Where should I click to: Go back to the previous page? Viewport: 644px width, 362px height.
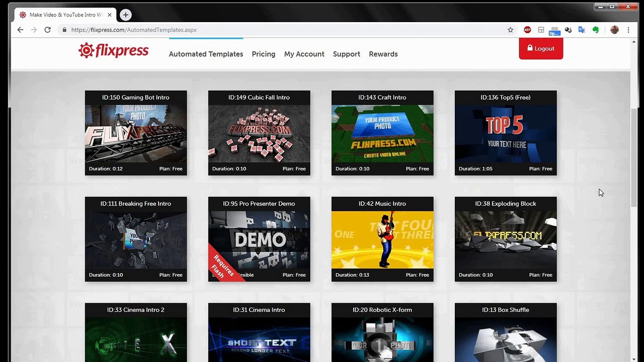[20, 30]
